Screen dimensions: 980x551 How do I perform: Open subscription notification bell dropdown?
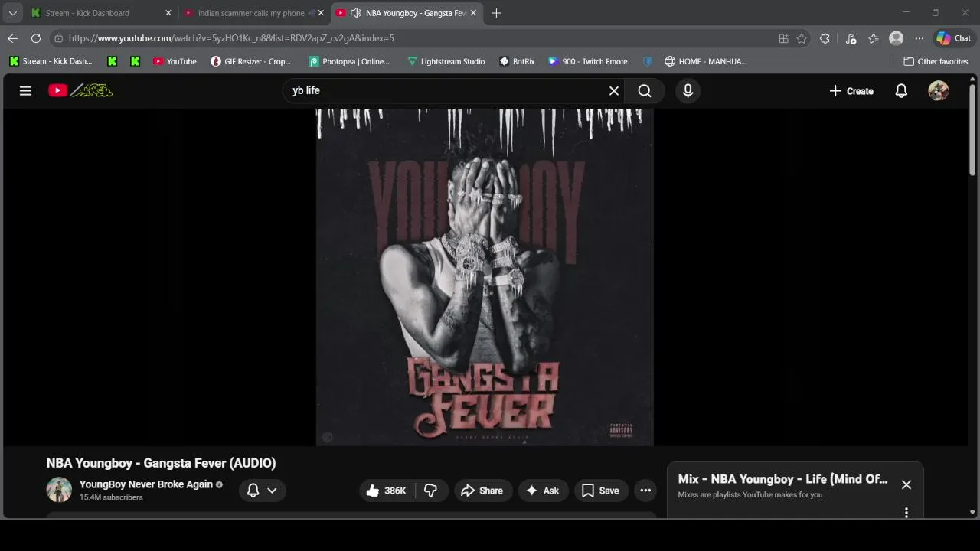[262, 491]
